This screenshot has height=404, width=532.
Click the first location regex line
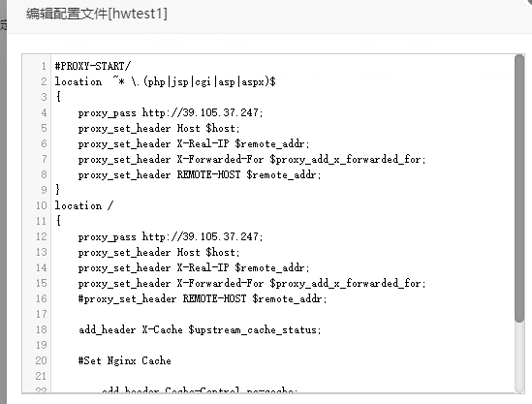point(166,81)
